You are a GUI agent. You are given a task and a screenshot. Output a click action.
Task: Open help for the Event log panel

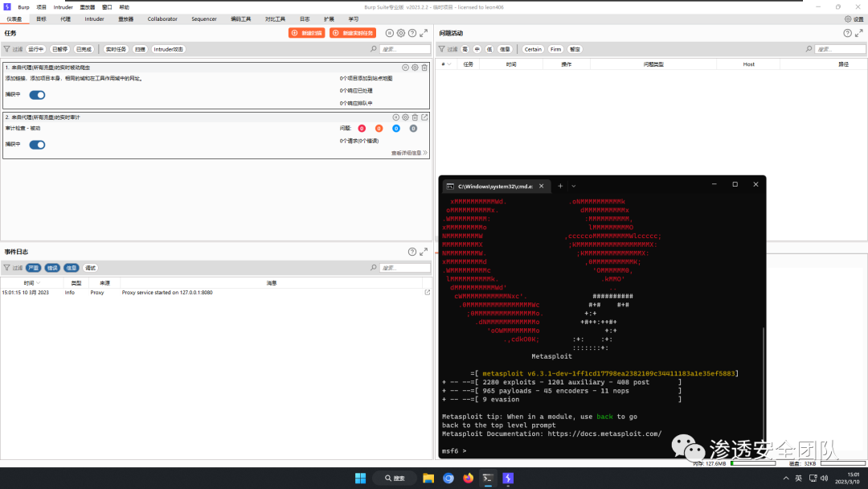pyautogui.click(x=412, y=252)
